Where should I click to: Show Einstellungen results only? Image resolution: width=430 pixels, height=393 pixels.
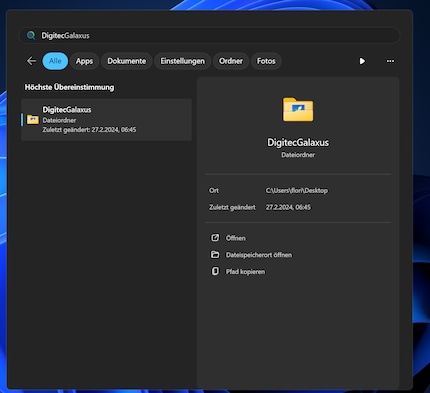click(183, 61)
